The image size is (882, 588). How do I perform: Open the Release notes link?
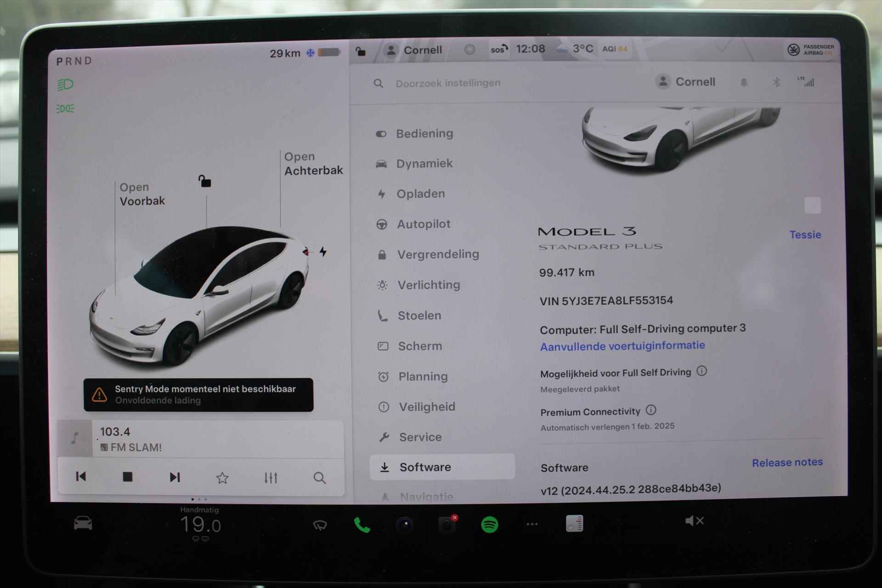coord(787,463)
